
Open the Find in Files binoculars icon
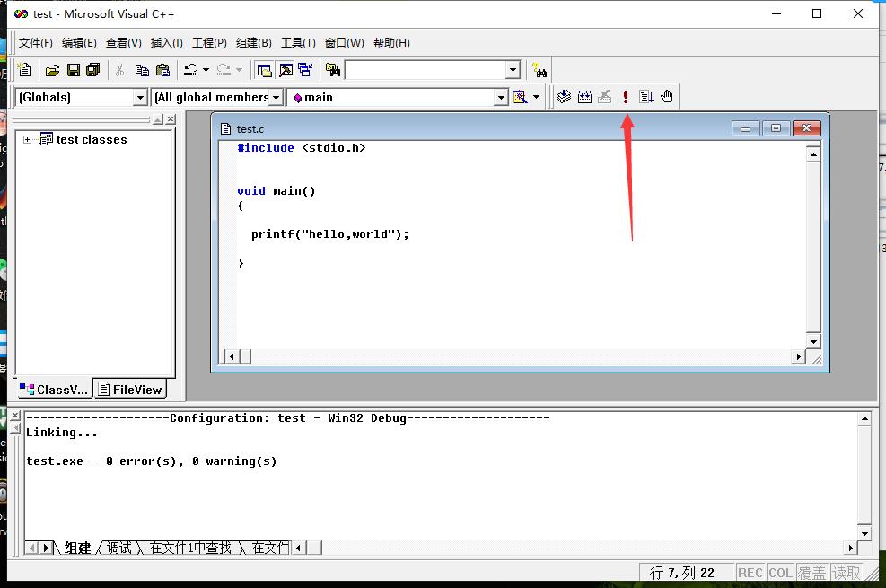click(331, 69)
